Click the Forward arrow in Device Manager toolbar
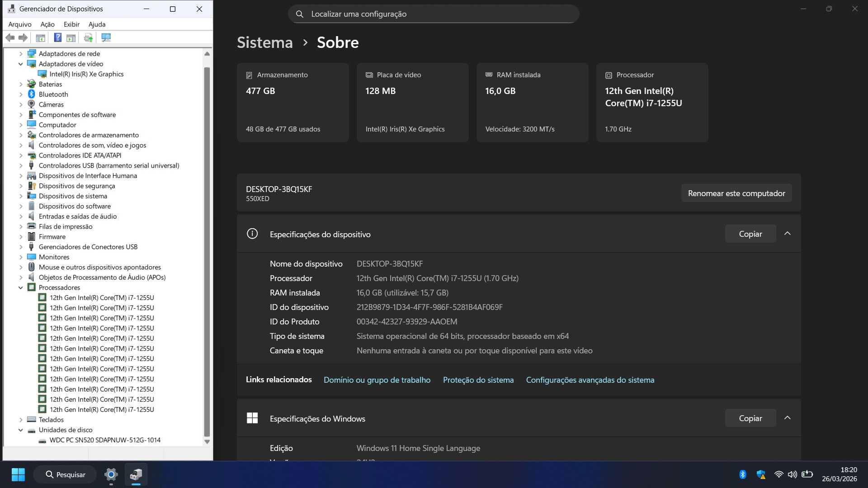 [23, 38]
